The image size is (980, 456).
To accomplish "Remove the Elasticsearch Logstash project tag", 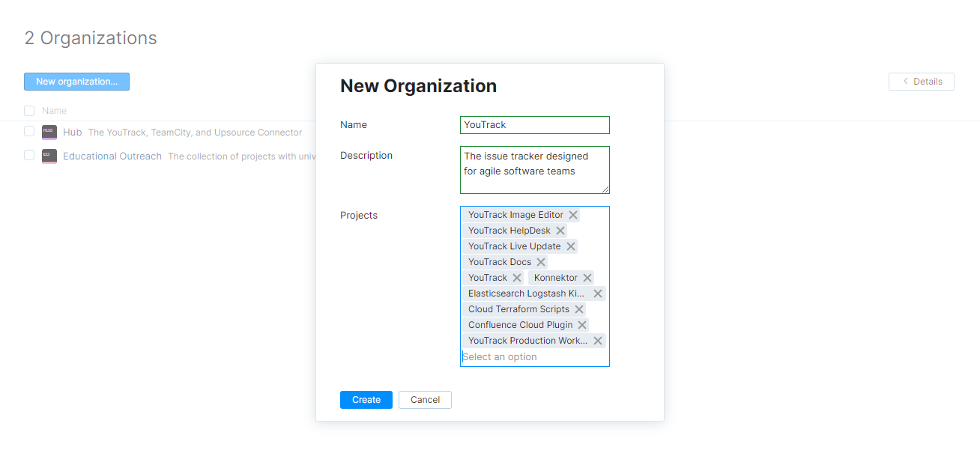I will coord(597,293).
